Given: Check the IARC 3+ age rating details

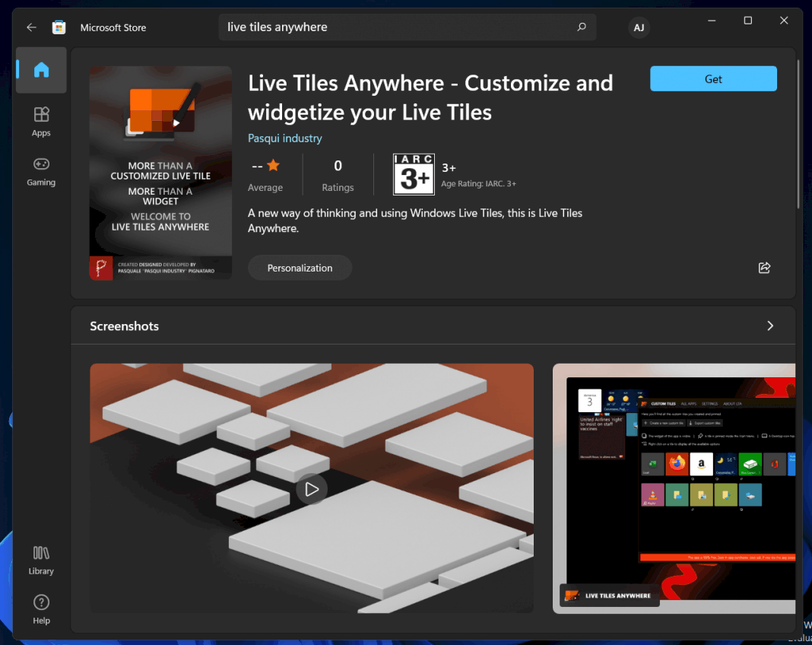Looking at the screenshot, I should tap(414, 173).
